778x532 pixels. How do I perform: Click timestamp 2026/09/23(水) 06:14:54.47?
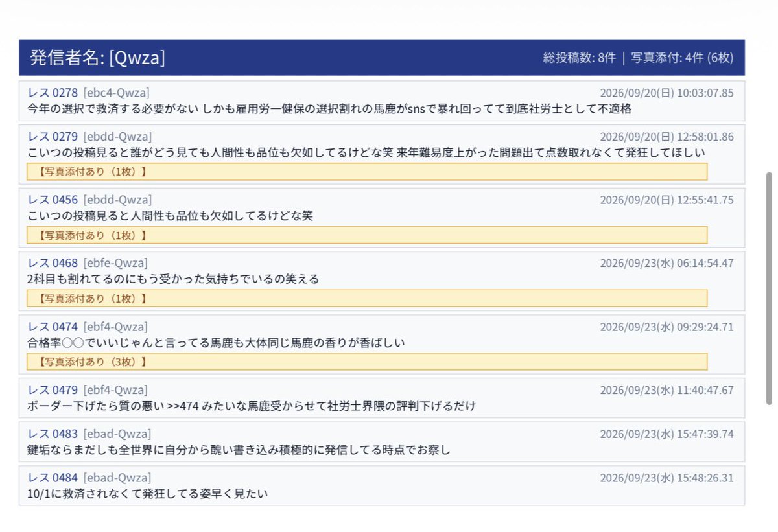pos(666,263)
